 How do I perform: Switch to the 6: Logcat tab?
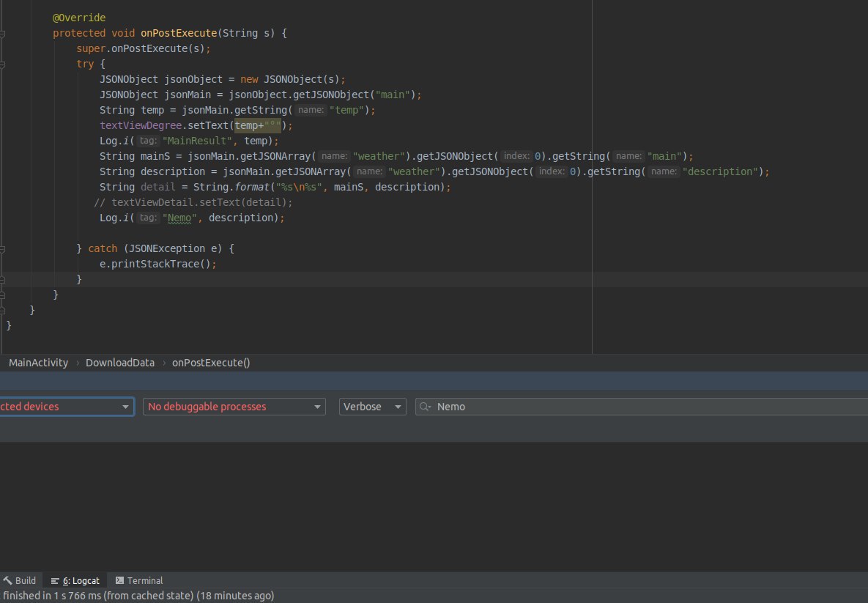[75, 580]
